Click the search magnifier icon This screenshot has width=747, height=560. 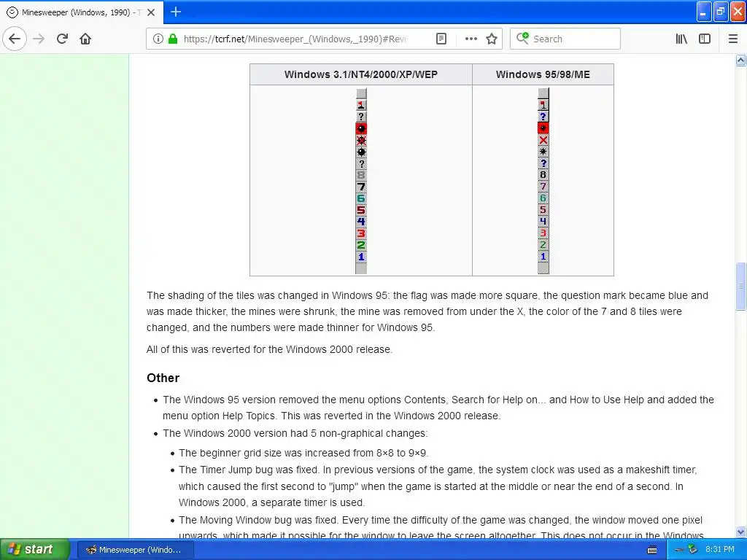(522, 38)
